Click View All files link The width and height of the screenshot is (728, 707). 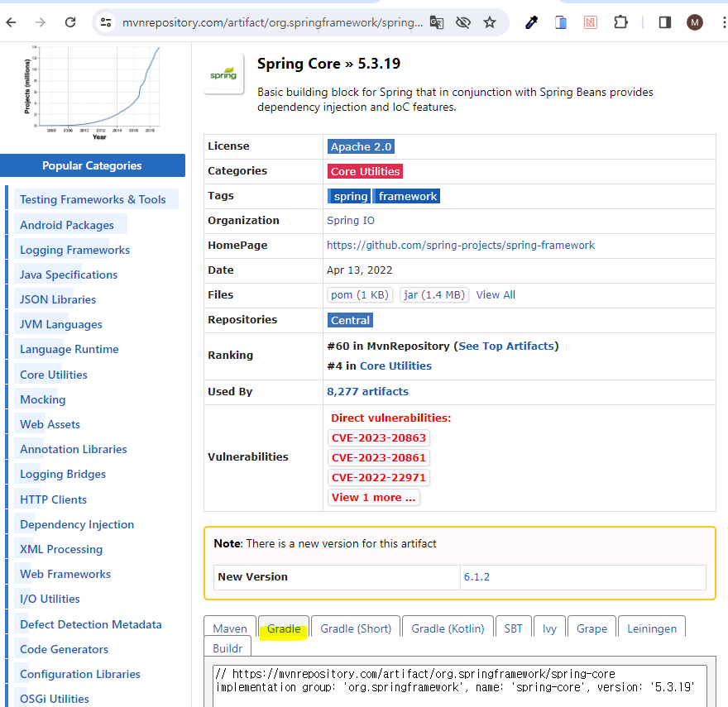[496, 294]
